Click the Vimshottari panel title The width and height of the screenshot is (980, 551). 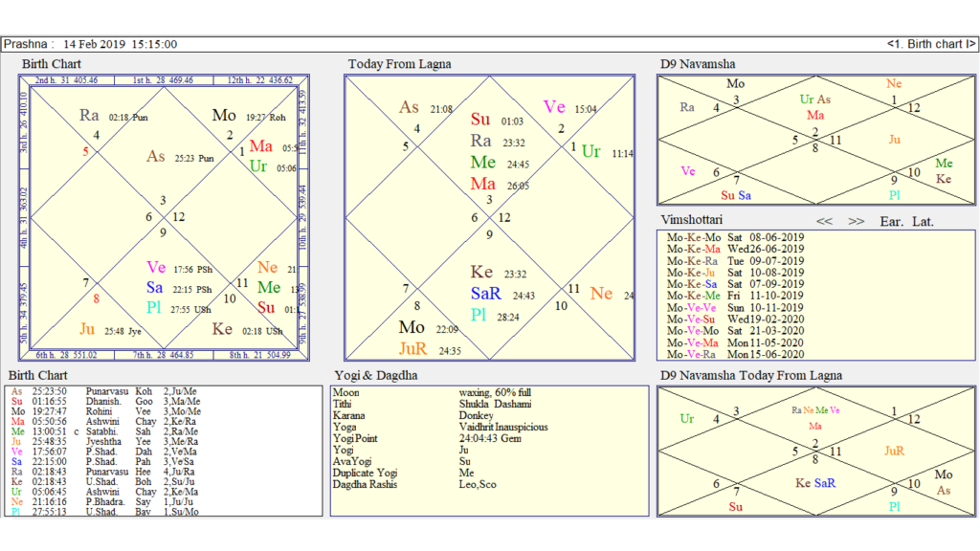pyautogui.click(x=692, y=220)
